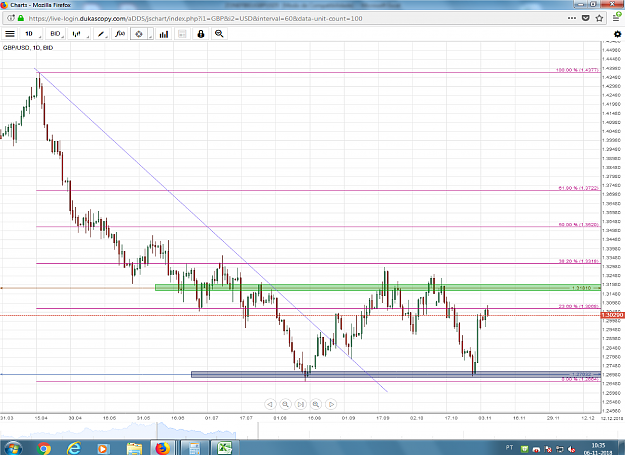625x455 pixels.
Task: Select the 61.80 % Fibonacci level label
Action: coord(579,188)
